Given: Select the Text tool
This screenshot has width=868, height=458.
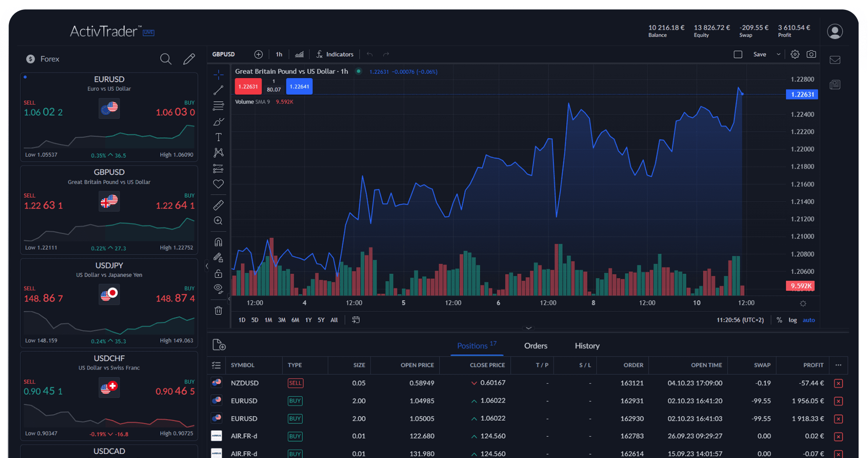Looking at the screenshot, I should click(218, 137).
